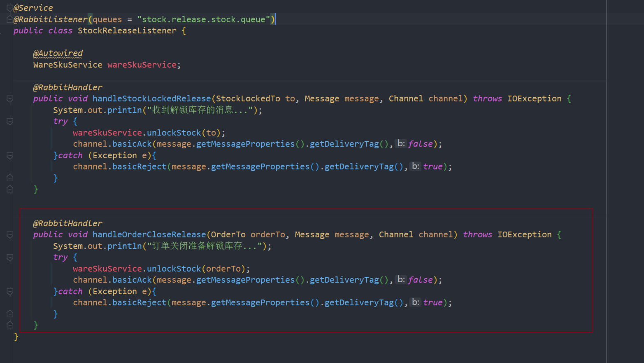The image size is (644, 363).
Task: Click the queues attribute name
Action: (107, 19)
